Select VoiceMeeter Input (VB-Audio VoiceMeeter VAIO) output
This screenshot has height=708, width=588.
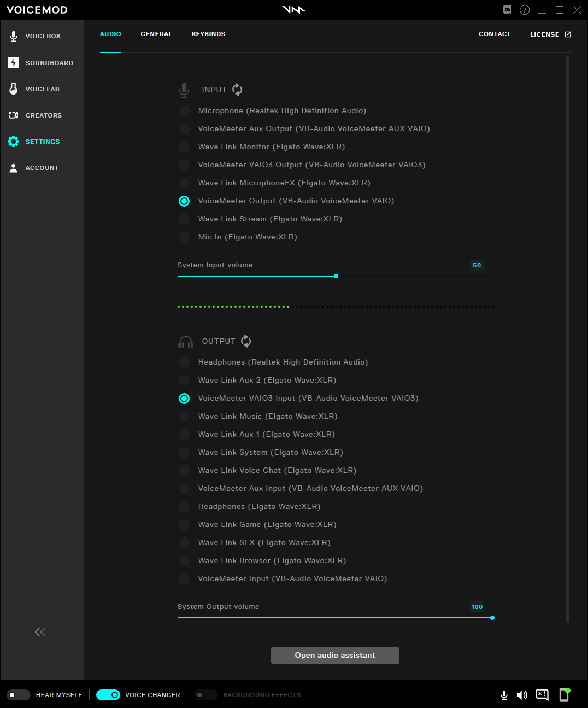pos(283,579)
